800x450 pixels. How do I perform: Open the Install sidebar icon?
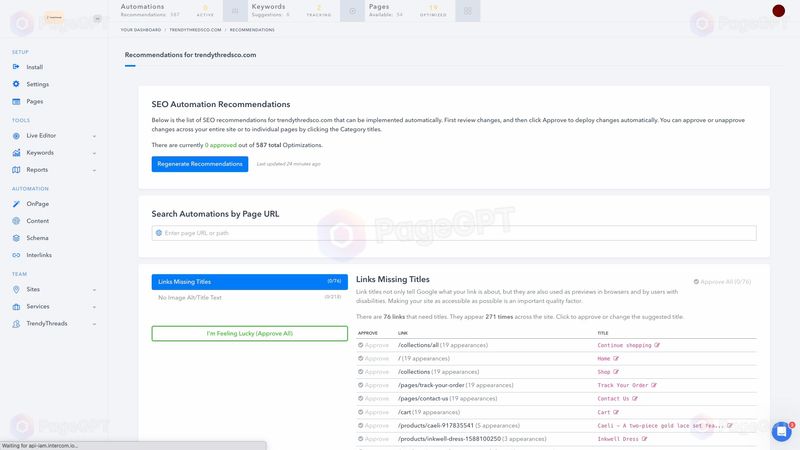coord(16,67)
